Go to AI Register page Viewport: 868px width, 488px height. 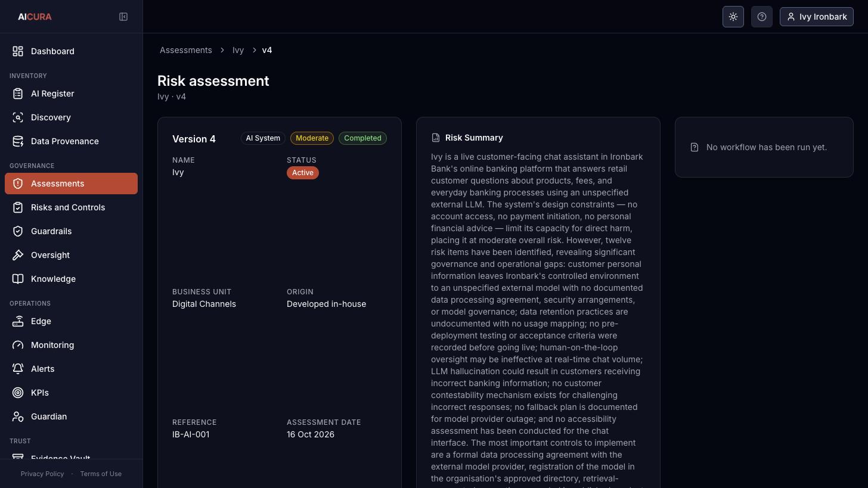(x=71, y=94)
